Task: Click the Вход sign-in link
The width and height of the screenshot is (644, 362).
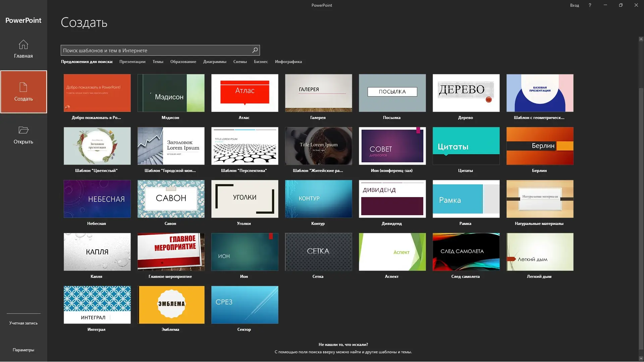Action: point(574,5)
